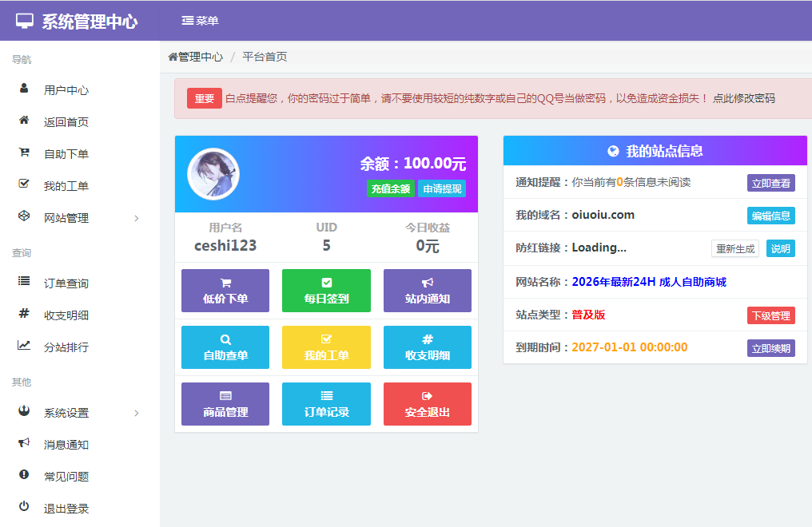Click the user icon beside 用户中心
The height and width of the screenshot is (527, 812).
click(x=24, y=89)
